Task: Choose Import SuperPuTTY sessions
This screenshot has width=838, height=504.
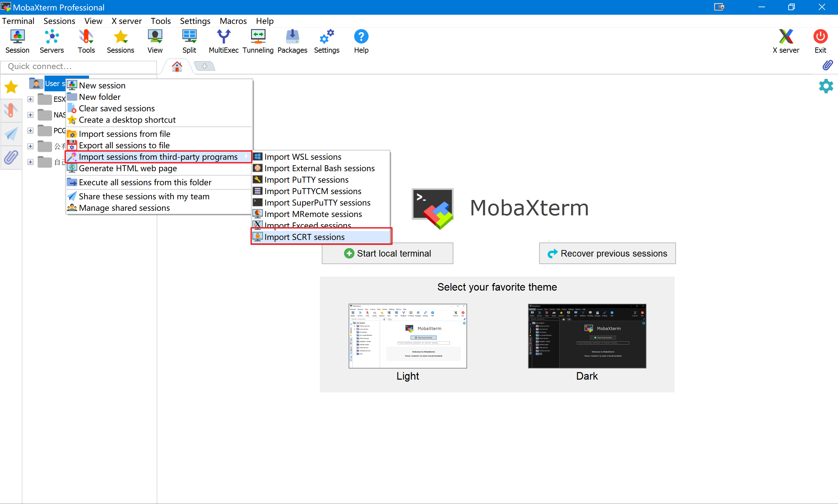Action: (x=321, y=203)
